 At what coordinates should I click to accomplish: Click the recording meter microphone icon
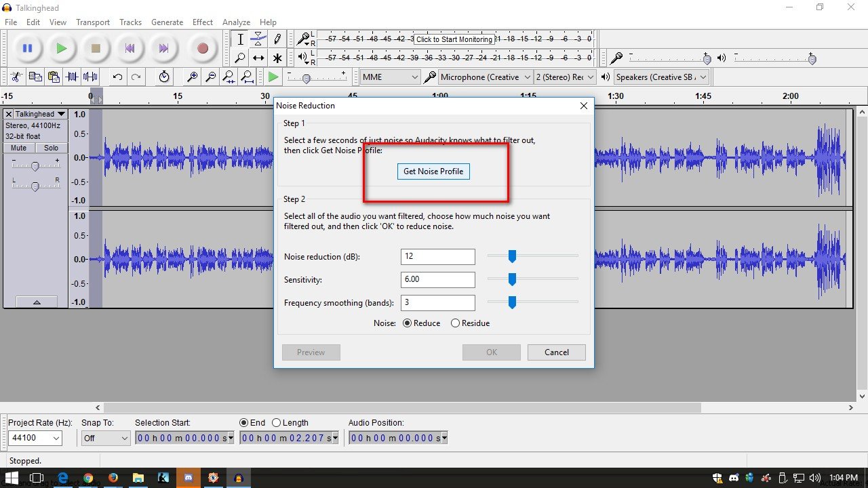coord(303,39)
